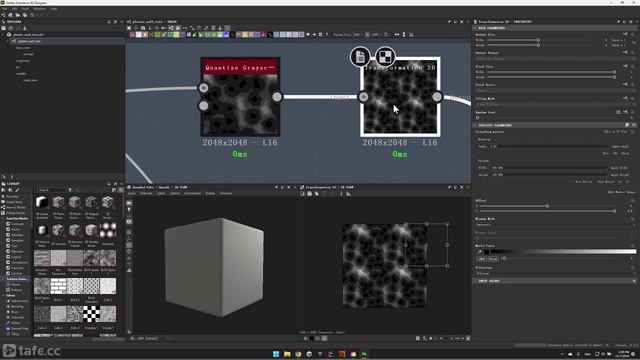Click the Open package folder icon in main toolbar
The height and width of the screenshot is (360, 640).
[18, 15]
